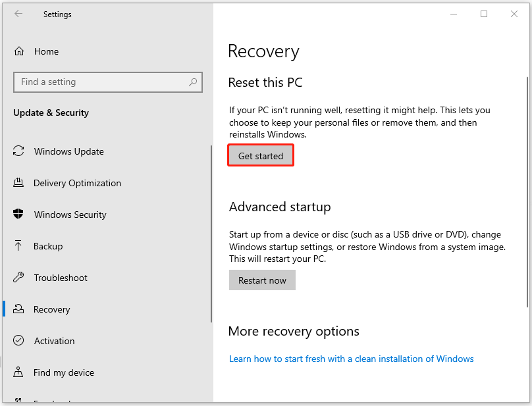Maximize the Settings window
The image size is (532, 406).
[x=484, y=14]
